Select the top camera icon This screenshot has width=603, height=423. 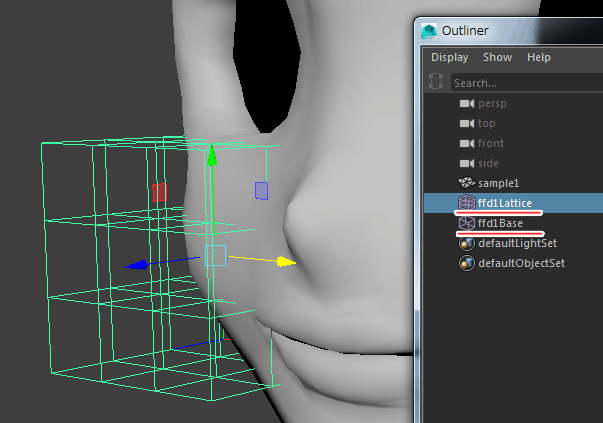click(466, 123)
